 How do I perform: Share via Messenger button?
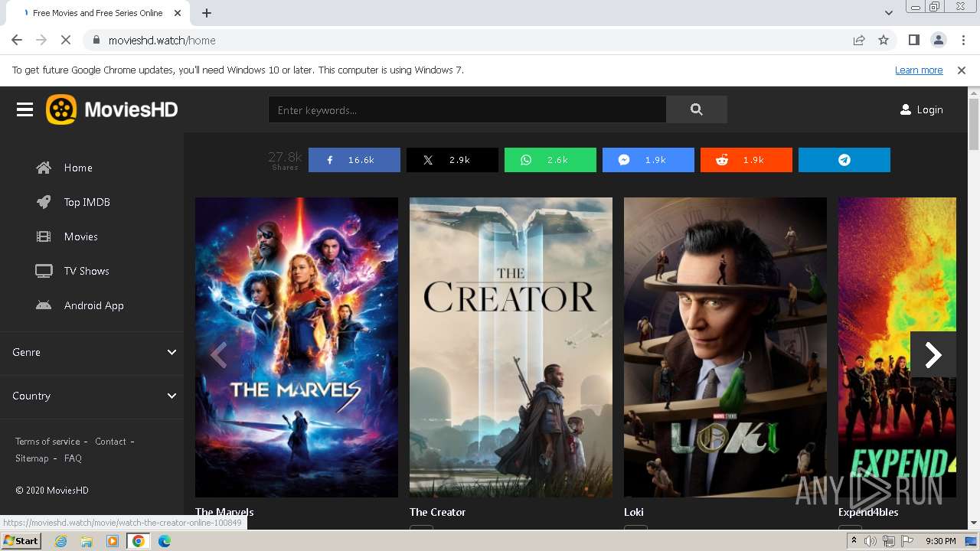648,160
